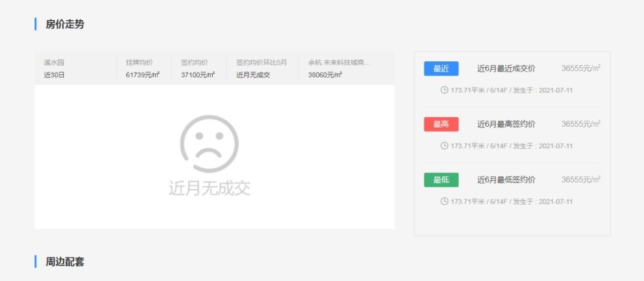Click the 36555元/㎡ price beside 最低
The width and height of the screenshot is (644, 281).
click(581, 180)
